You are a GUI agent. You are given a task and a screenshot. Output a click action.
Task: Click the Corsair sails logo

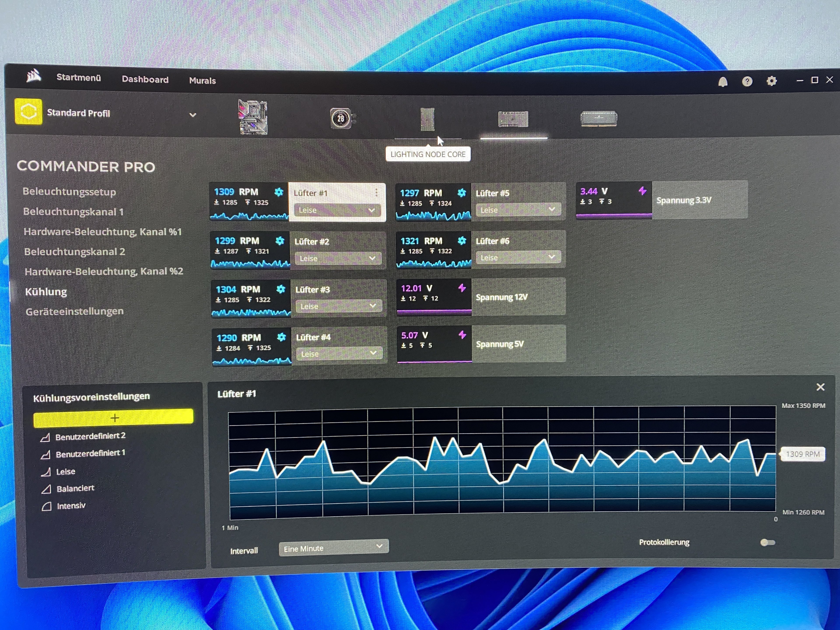(x=33, y=76)
